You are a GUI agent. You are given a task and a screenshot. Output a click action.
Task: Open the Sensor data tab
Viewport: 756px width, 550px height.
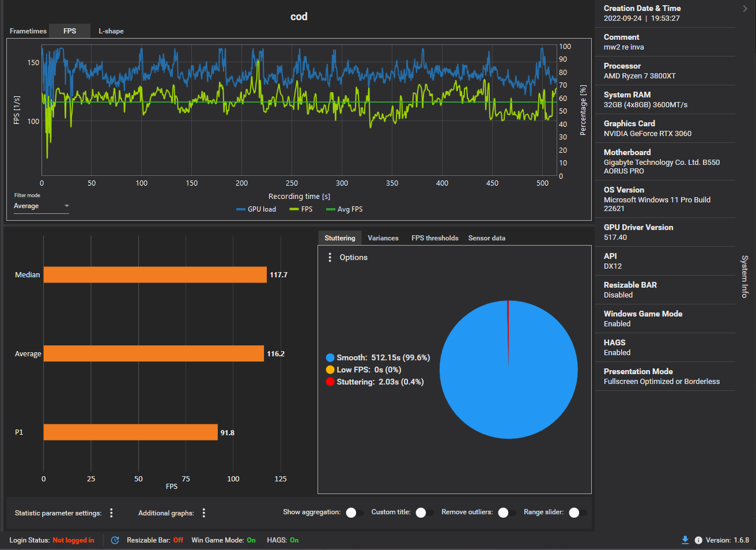point(487,238)
